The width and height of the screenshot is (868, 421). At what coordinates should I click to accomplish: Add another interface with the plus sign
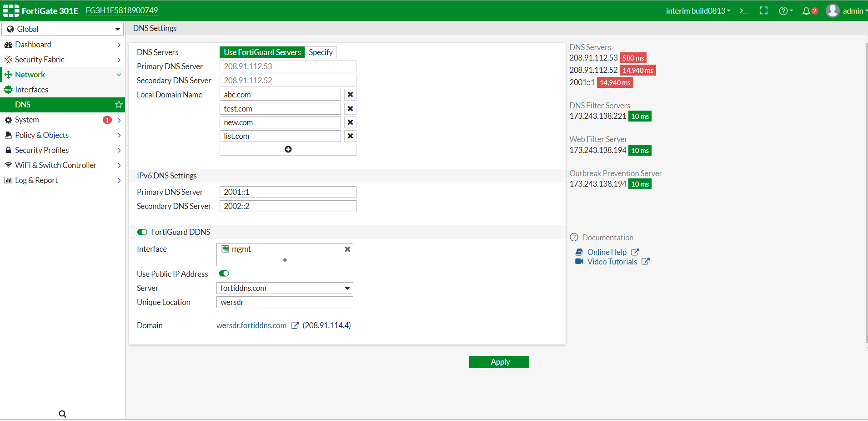285,260
